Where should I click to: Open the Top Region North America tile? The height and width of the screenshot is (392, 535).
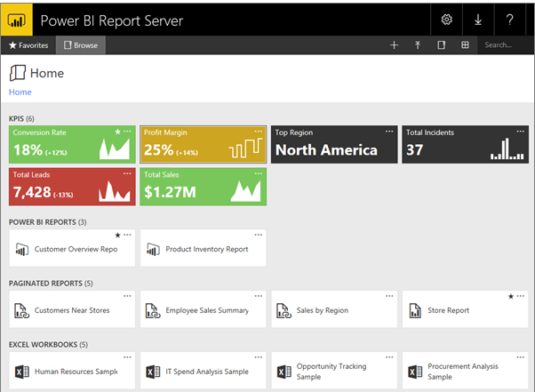334,144
